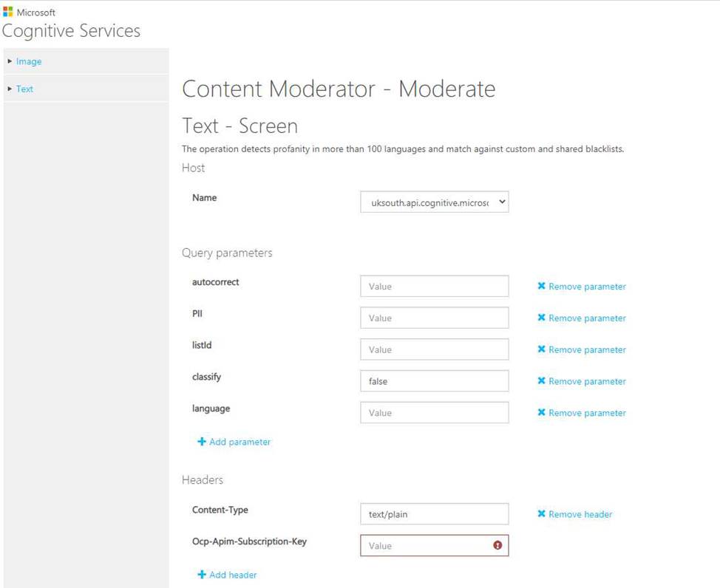Expand the Text section in sidebar
This screenshot has width=720, height=588.
[x=10, y=89]
